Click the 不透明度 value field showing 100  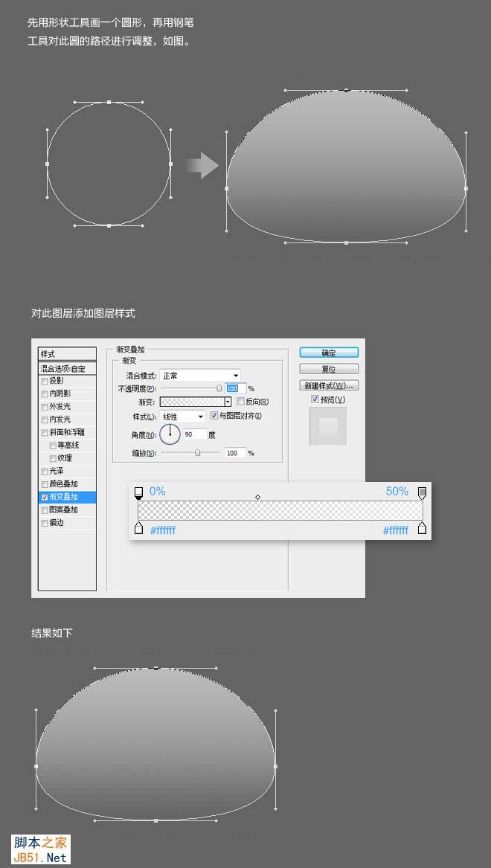(235, 388)
